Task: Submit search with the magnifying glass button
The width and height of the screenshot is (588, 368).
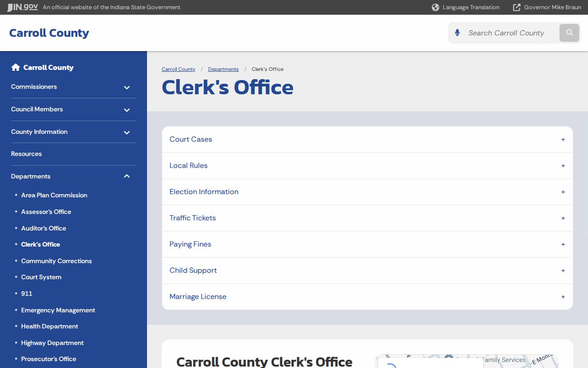Action: [x=570, y=33]
